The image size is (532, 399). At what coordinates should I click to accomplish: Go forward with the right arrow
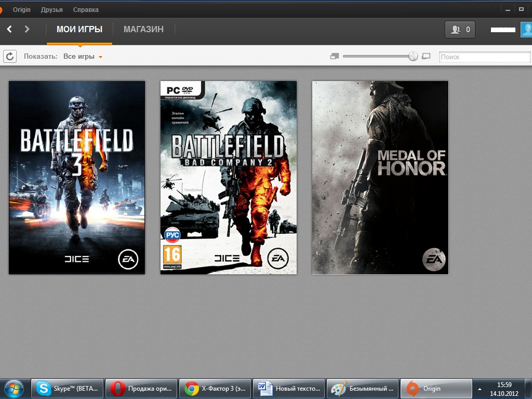[x=27, y=29]
